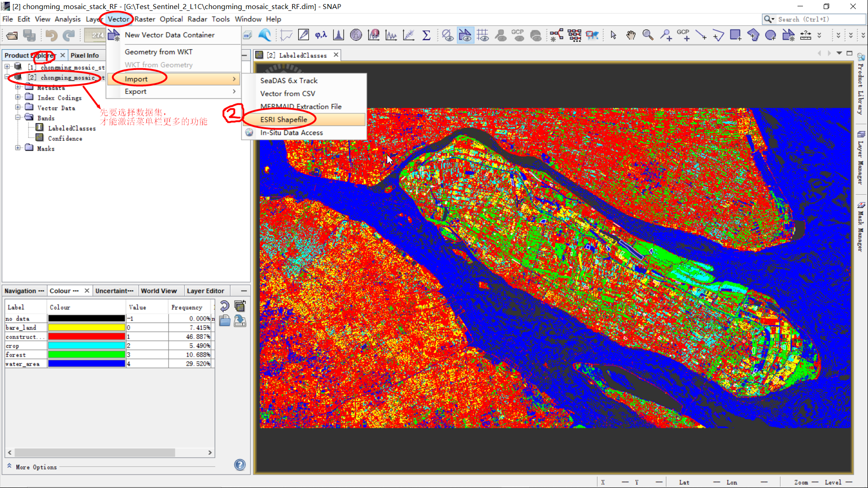
Task: Select the Draw rectangle tool
Action: pos(735,35)
